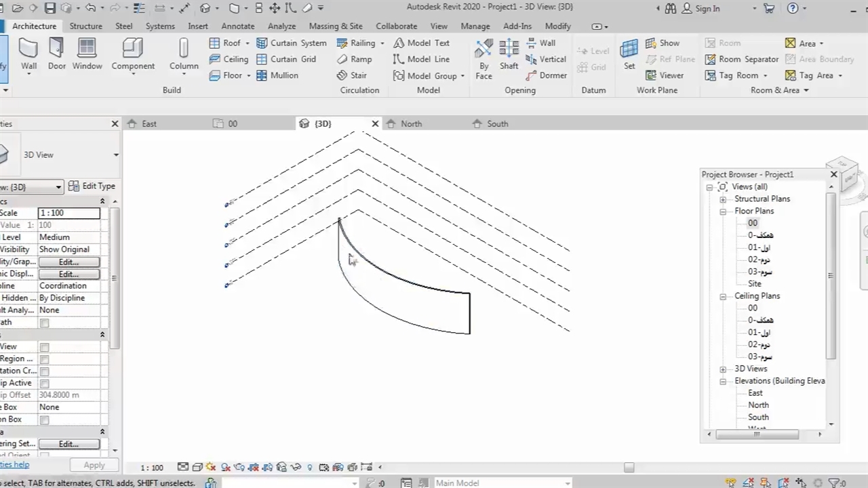This screenshot has height=488, width=868.
Task: Toggle the Section Box checkbox
Action: click(44, 420)
